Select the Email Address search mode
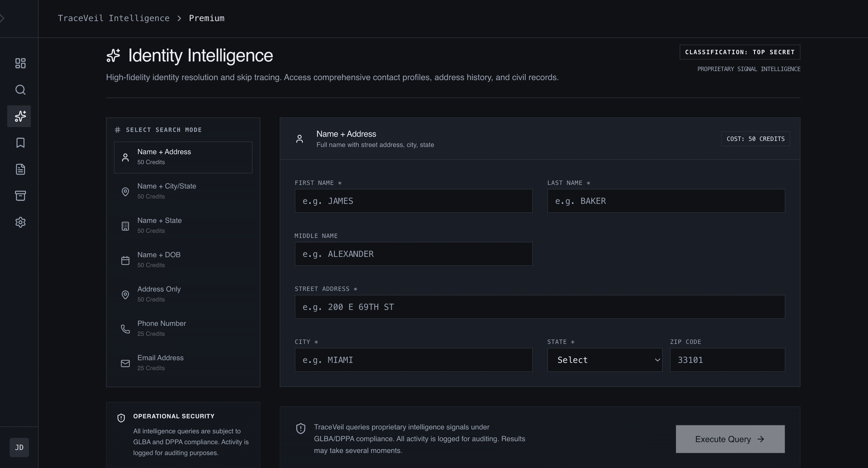This screenshot has width=868, height=468. [x=183, y=363]
